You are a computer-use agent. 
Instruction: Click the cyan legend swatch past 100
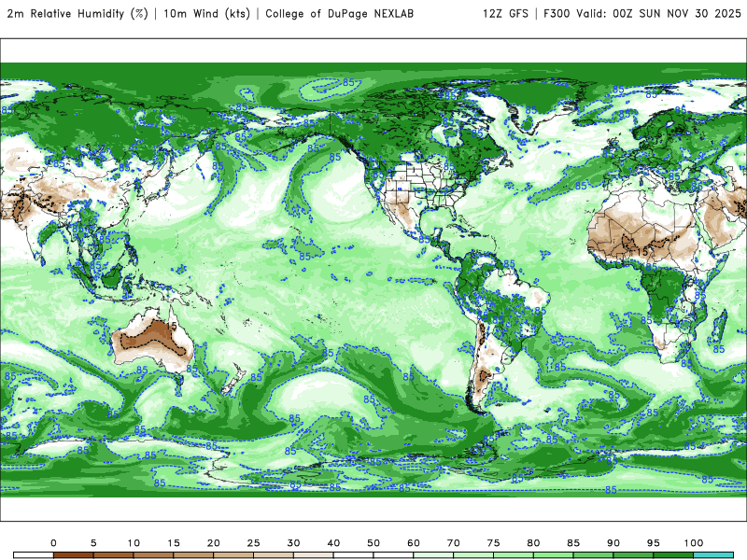[713, 555]
